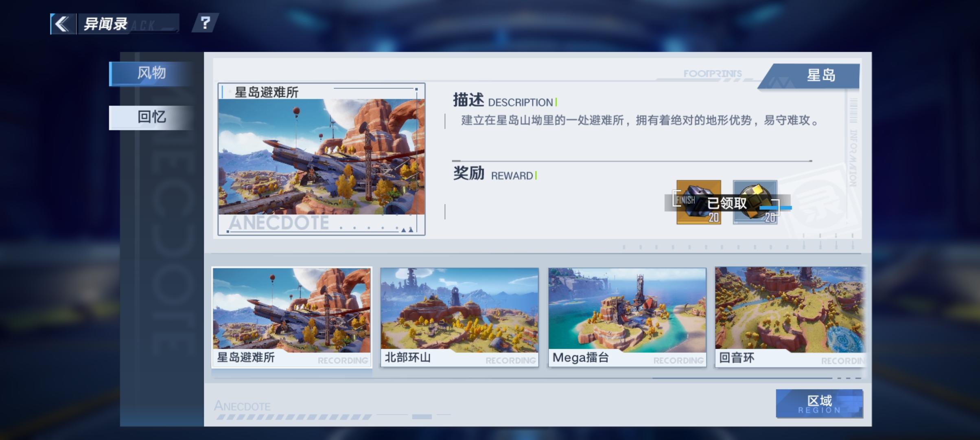This screenshot has width=980, height=440.
Task: Select the 北部环山 thumbnail
Action: click(459, 317)
